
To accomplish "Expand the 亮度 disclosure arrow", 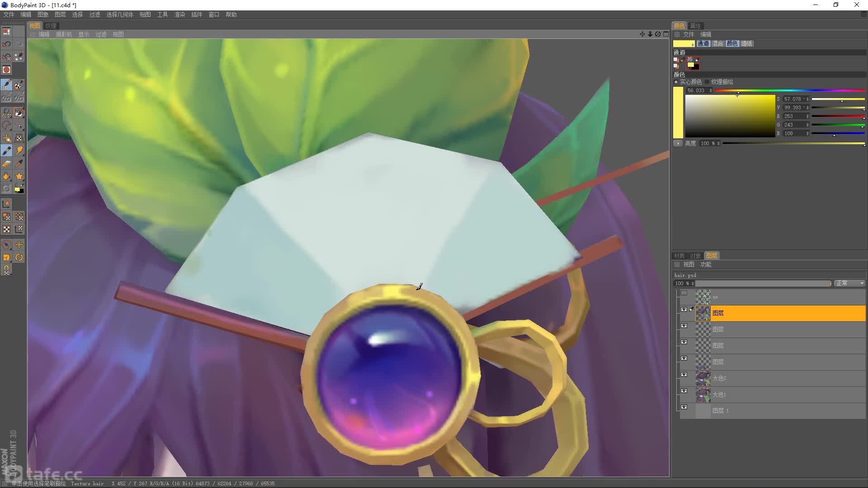I will (x=678, y=143).
